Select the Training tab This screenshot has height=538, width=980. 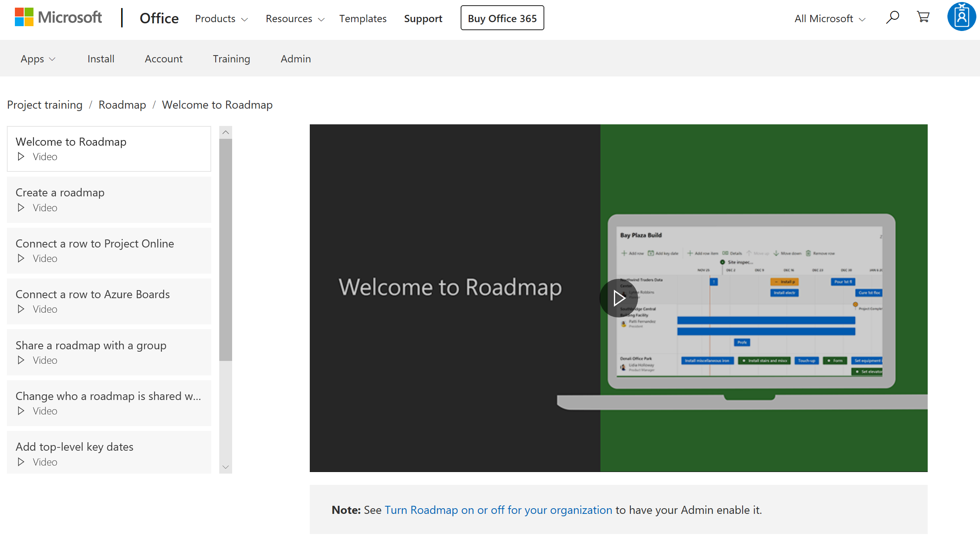click(x=232, y=58)
